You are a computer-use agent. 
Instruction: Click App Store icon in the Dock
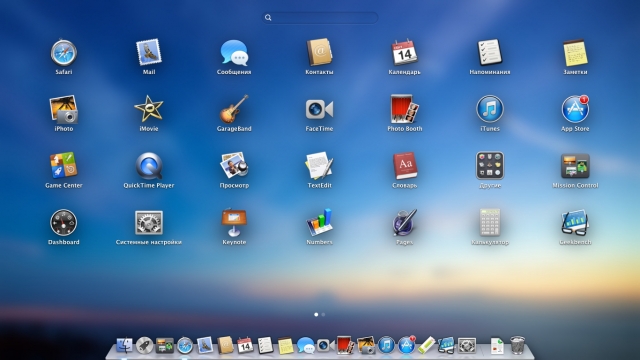point(406,345)
